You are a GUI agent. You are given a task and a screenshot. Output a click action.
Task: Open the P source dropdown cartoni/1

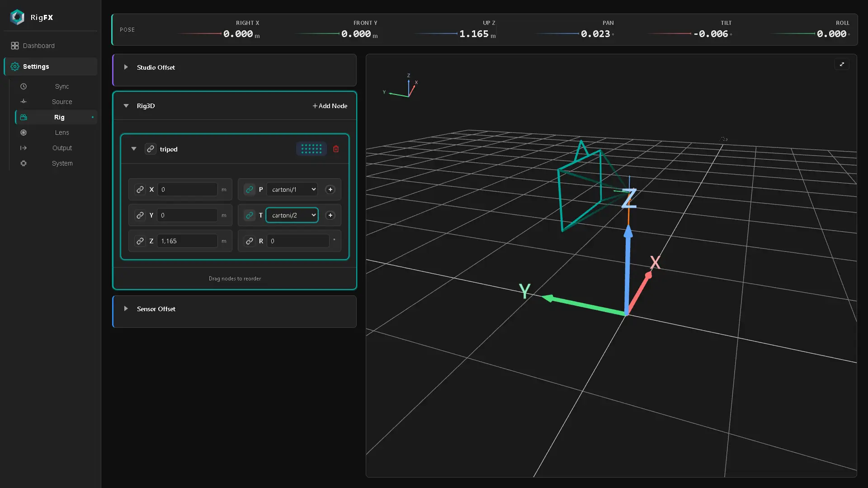point(292,190)
